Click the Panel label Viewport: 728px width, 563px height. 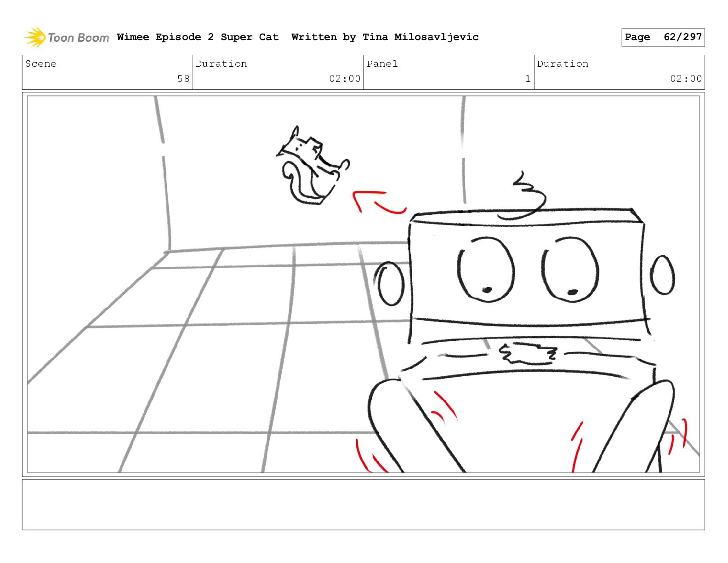[x=382, y=64]
